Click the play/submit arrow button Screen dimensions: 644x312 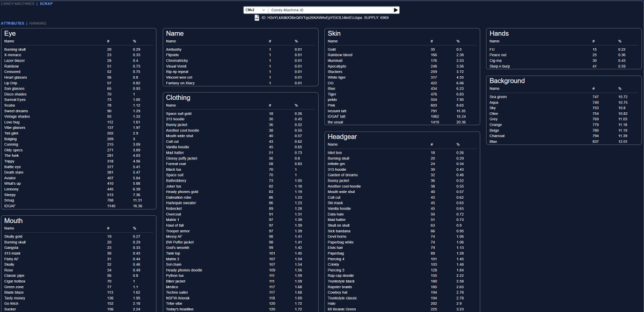pyautogui.click(x=396, y=10)
